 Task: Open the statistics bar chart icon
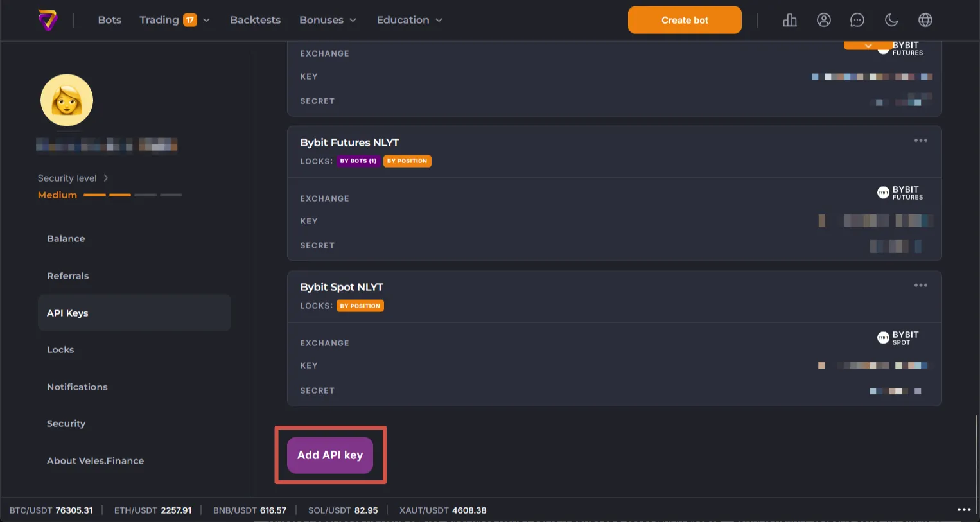[790, 20]
